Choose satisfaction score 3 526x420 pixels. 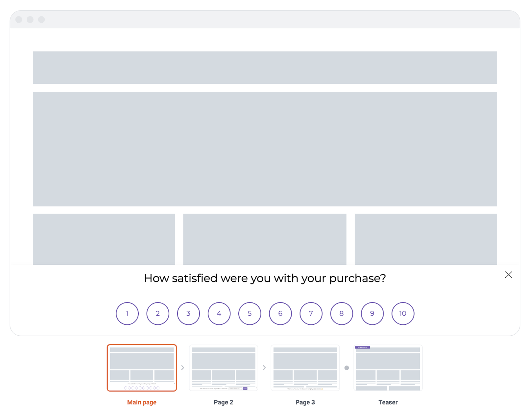click(188, 313)
